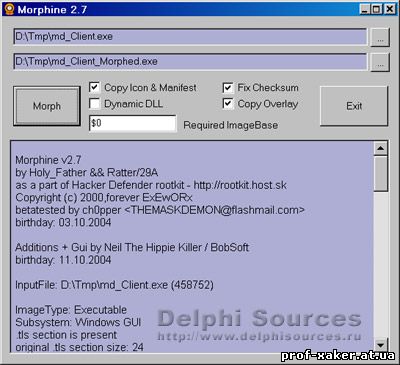Click the Hacker Defender rootkit log line
This screenshot has width=400, height=365.
coord(151,185)
